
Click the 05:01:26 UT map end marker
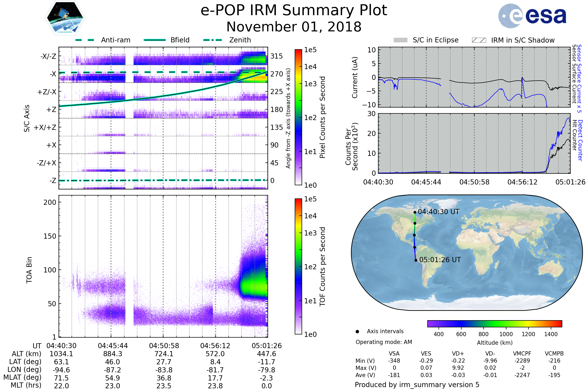(x=416, y=260)
